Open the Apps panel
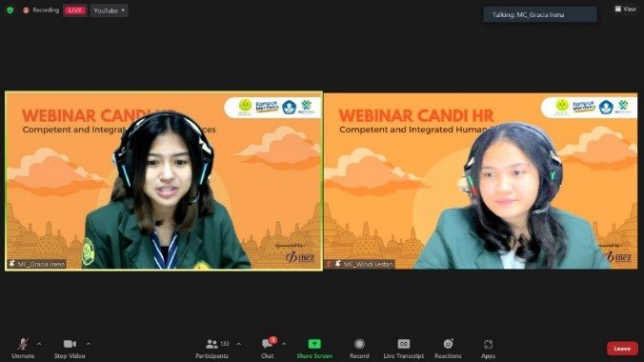Screen dimensions: 644x362 point(488,348)
